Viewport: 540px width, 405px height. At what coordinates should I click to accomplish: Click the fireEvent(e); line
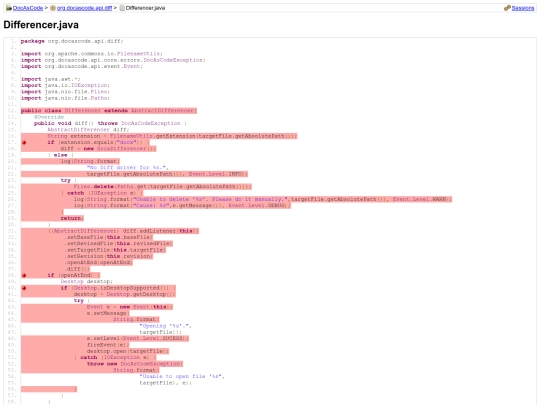(108, 345)
